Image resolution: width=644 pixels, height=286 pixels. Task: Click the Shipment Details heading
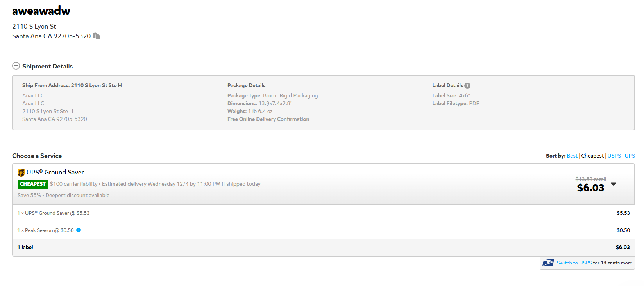[x=47, y=66]
